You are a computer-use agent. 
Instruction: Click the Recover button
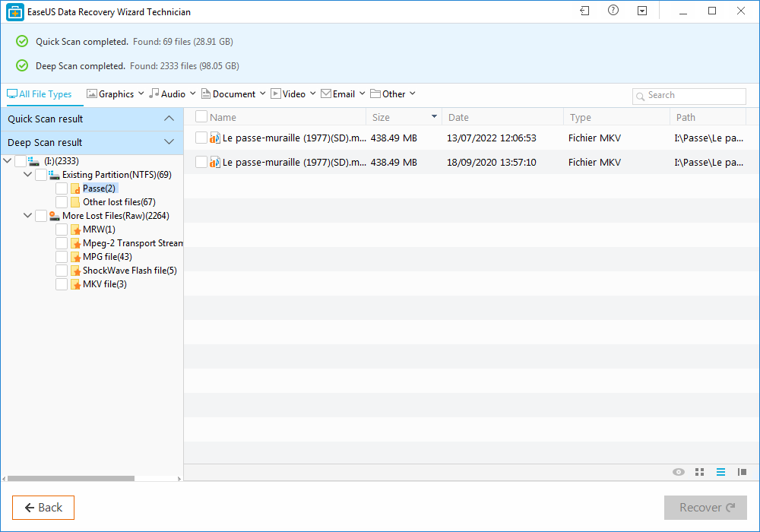pyautogui.click(x=705, y=507)
